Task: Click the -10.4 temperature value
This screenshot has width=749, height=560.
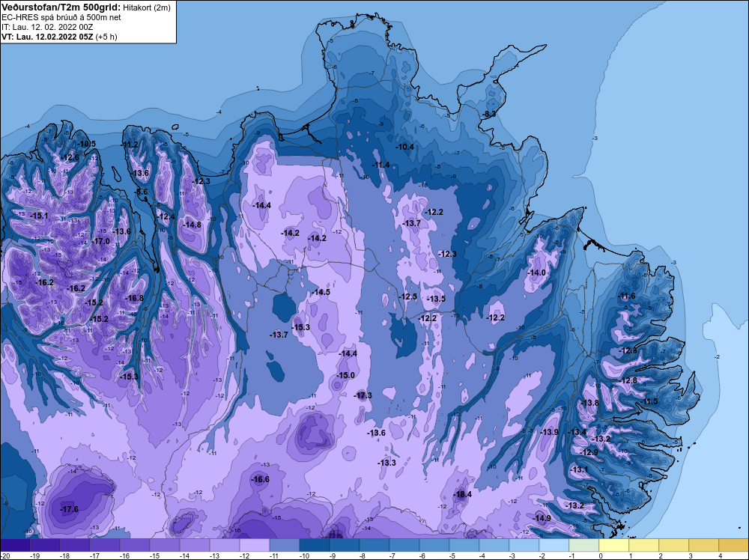Action: point(405,147)
